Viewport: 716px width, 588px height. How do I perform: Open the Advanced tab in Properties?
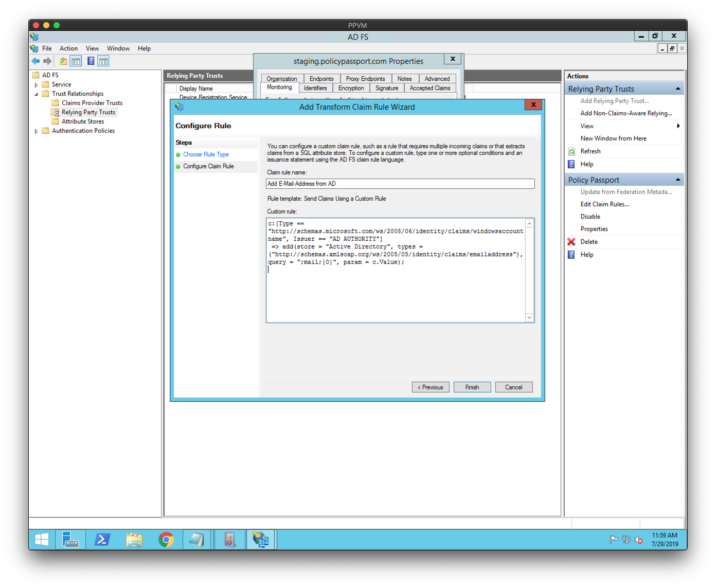tap(437, 79)
